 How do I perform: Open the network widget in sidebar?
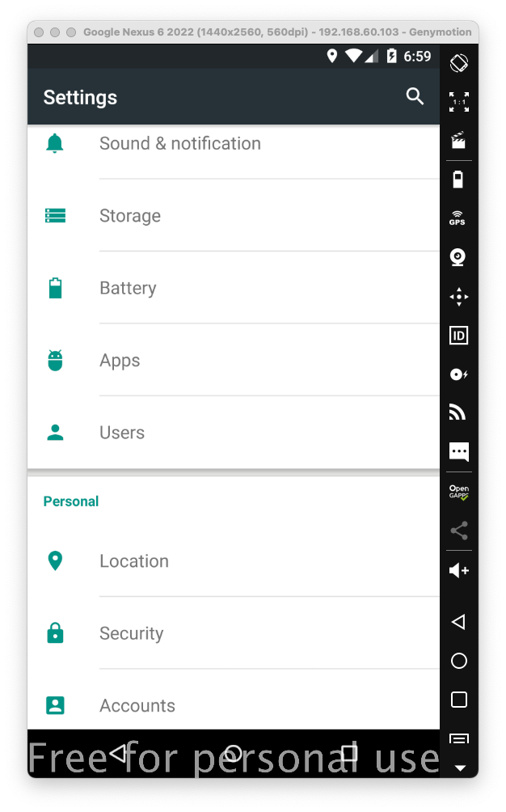tap(458, 413)
